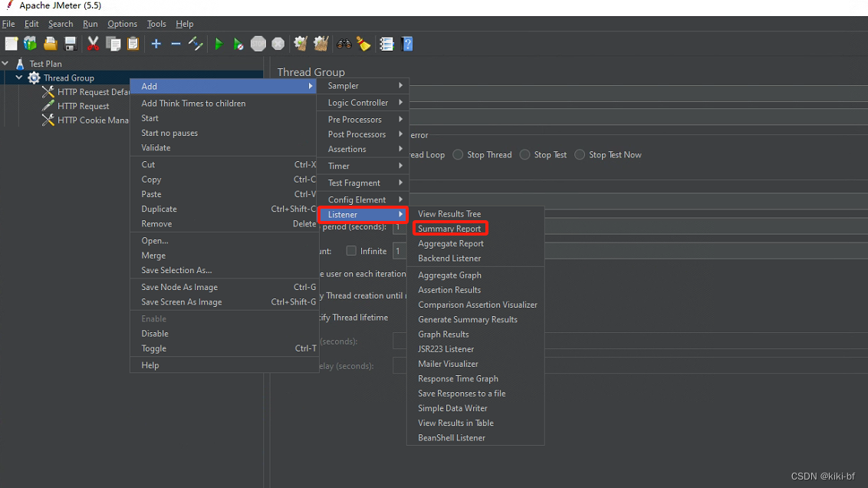
Task: Click the Toggle enable/disable icon
Action: tap(196, 44)
